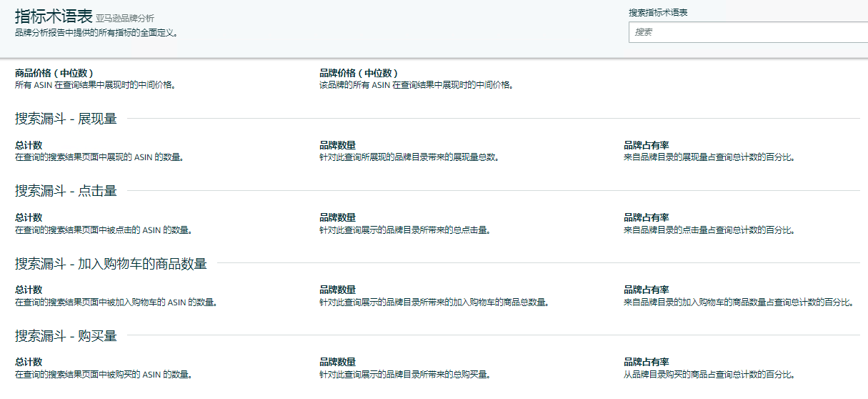Select 总计数 term under the 展现量 section

pyautogui.click(x=29, y=145)
